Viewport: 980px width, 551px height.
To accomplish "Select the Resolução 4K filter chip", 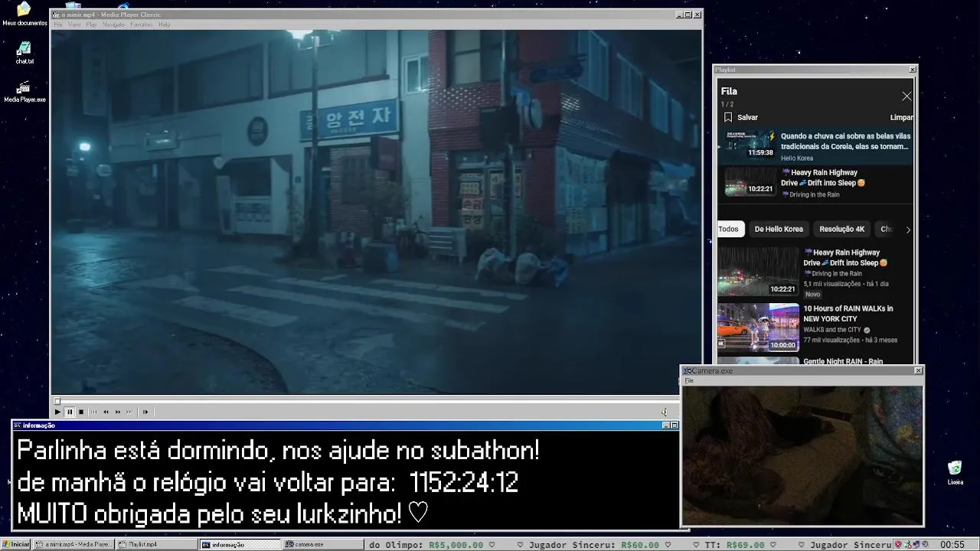I will (x=841, y=229).
